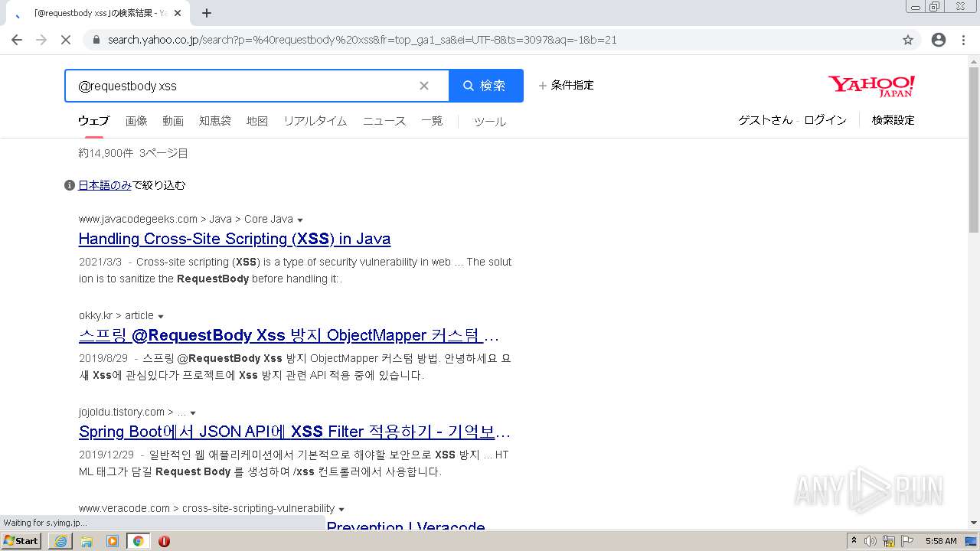Viewport: 980px width, 551px height.
Task: Click www.veracode.com breadcrumb text
Action: click(x=124, y=508)
